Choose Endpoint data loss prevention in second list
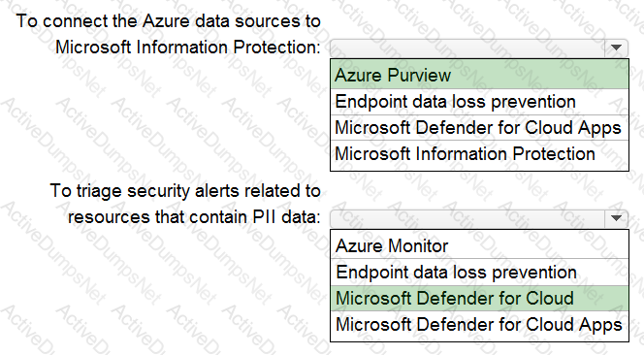The image size is (644, 355). (479, 272)
